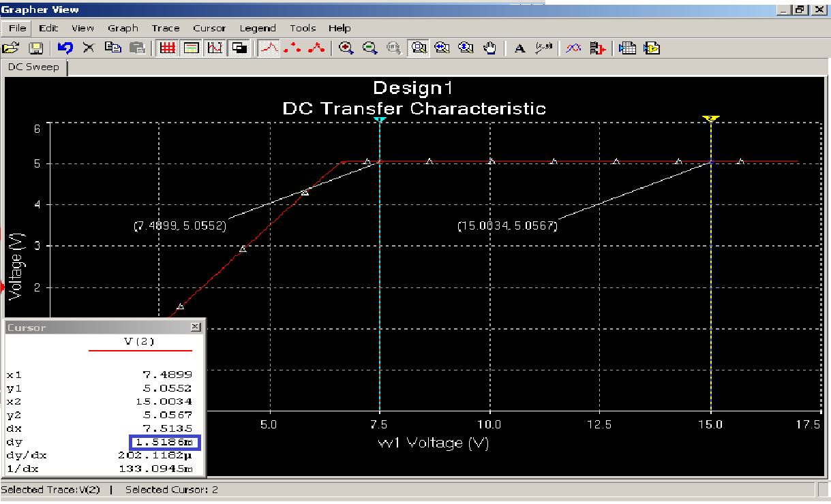831x504 pixels.
Task: Expand the Trace menu
Action: pos(166,28)
